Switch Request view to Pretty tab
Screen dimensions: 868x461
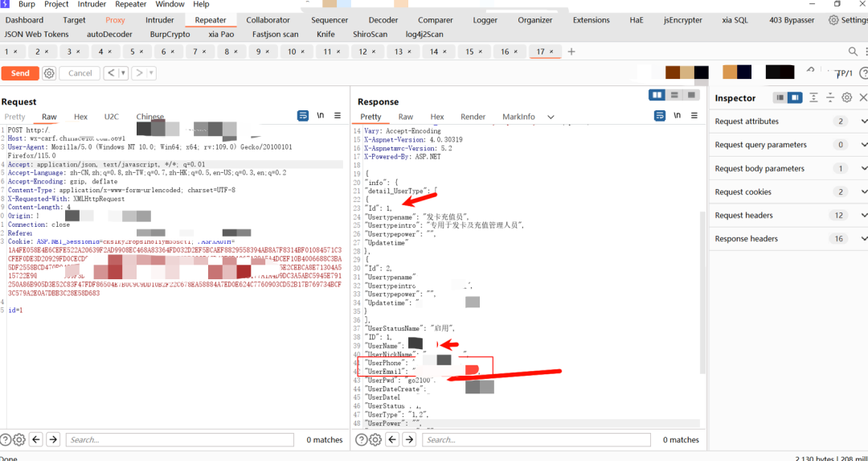(15, 117)
